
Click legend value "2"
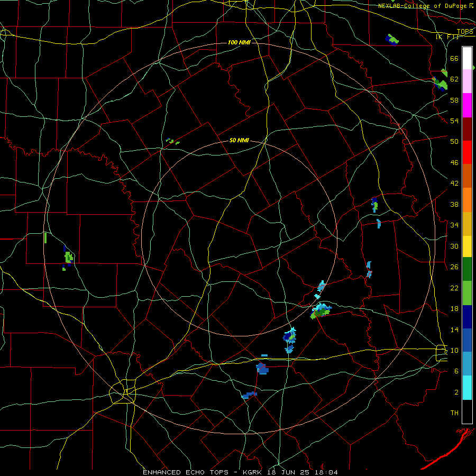point(456,392)
